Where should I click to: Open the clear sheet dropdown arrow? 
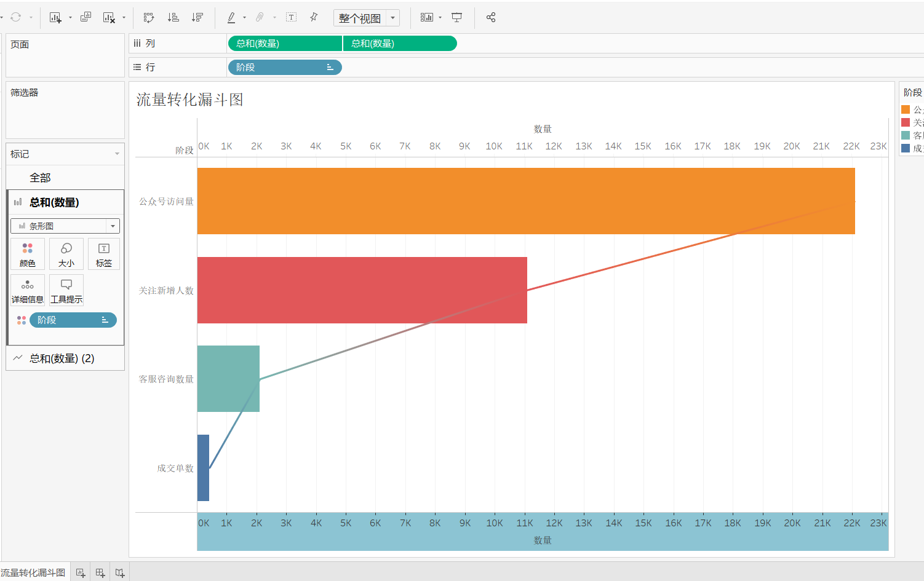click(x=124, y=17)
